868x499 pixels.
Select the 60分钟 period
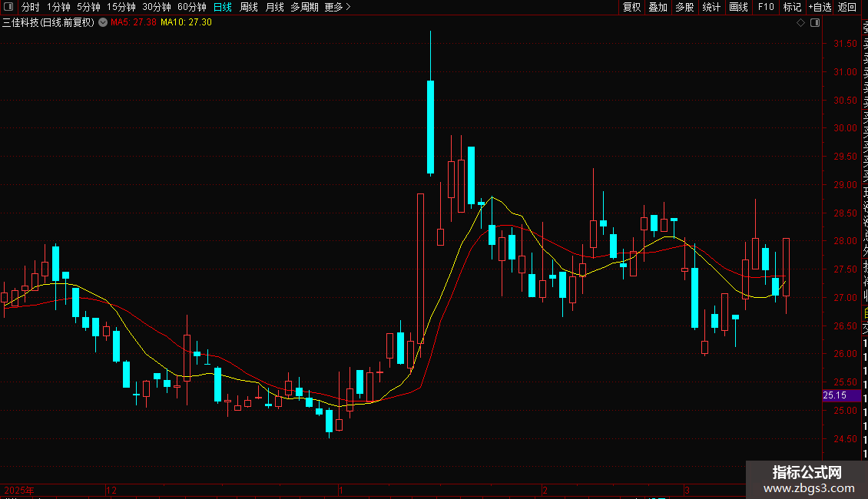(x=192, y=7)
